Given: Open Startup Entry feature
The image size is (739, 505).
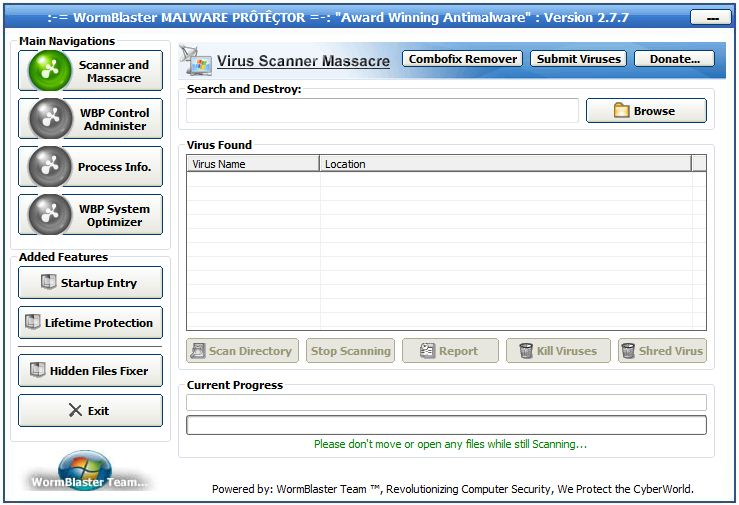Looking at the screenshot, I should coord(90,283).
